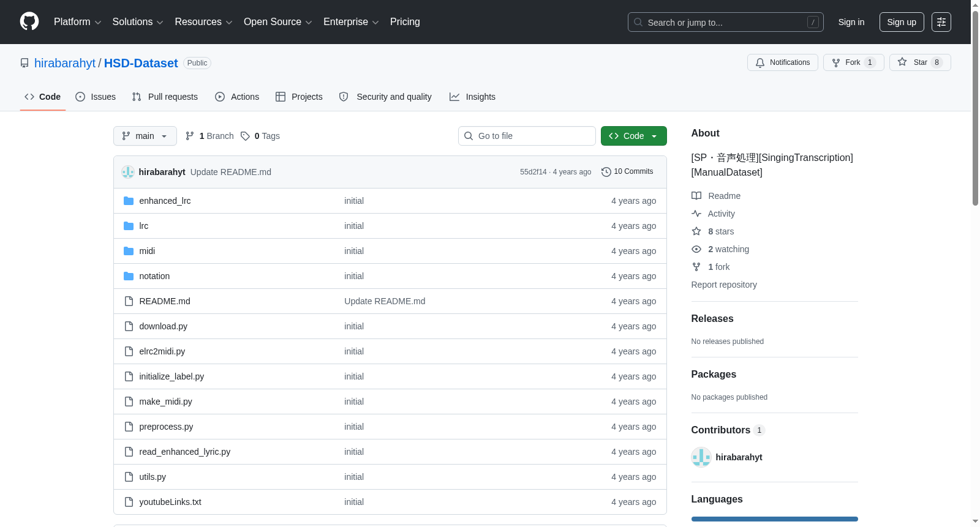Open the Security and quality tab
The width and height of the screenshot is (980, 527).
385,97
